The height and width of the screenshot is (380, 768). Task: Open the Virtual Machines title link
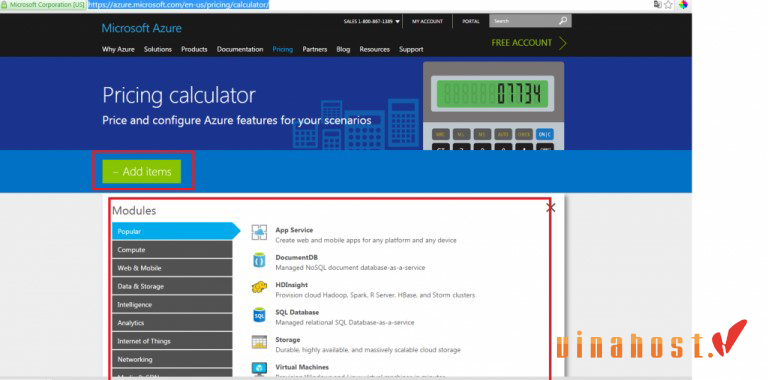click(x=302, y=367)
